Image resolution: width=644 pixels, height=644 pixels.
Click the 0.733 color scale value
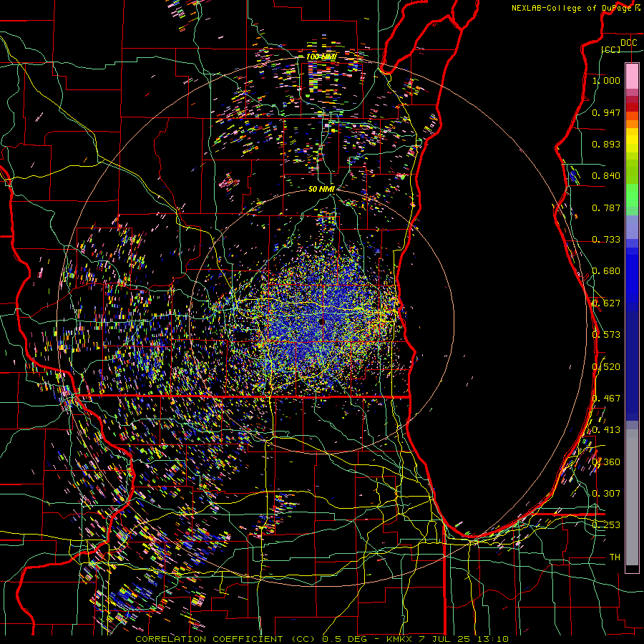pos(606,240)
